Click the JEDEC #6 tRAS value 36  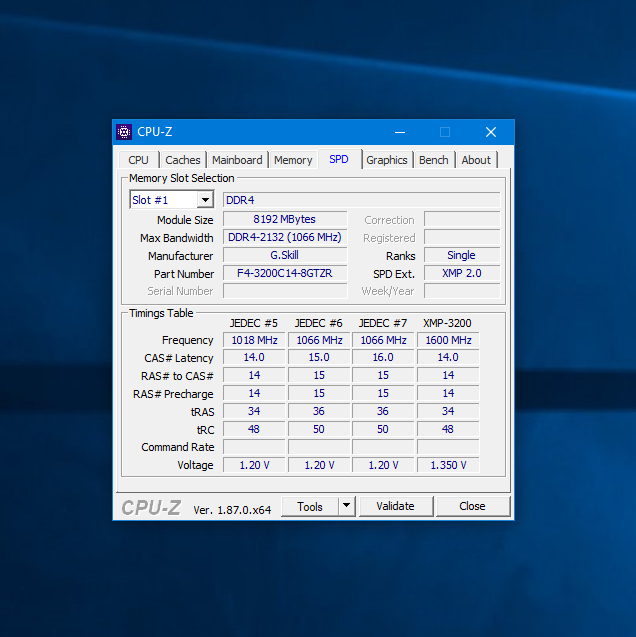click(x=319, y=412)
